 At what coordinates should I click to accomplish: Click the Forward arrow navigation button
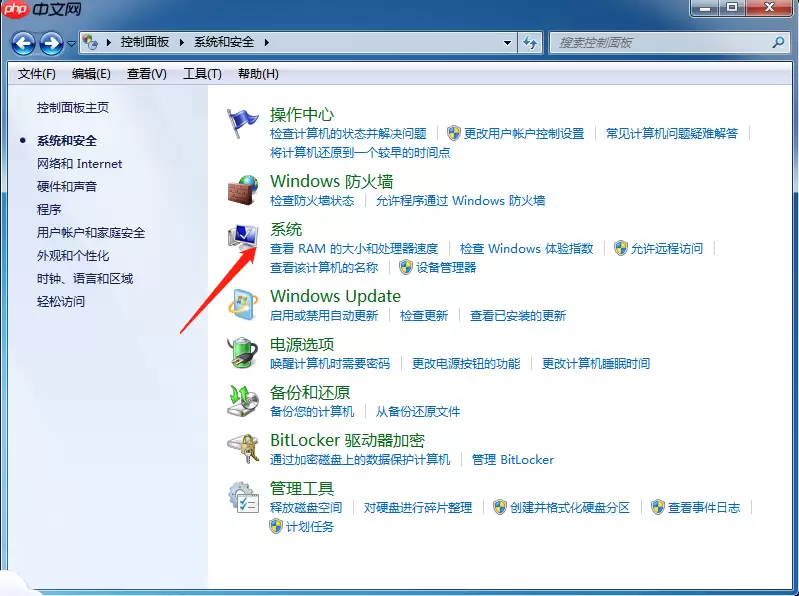(x=51, y=43)
